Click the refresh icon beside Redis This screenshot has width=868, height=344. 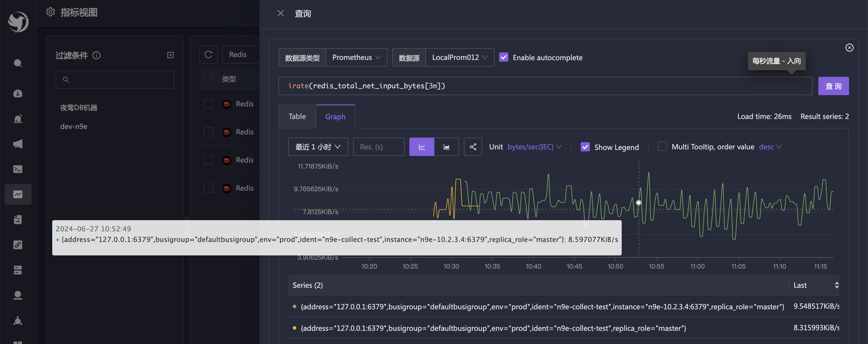click(208, 54)
